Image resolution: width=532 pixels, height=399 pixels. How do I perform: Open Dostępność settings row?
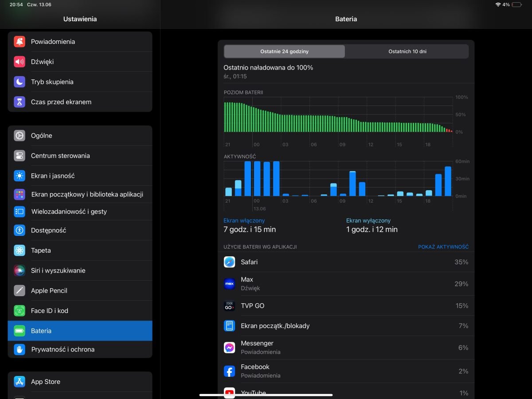click(x=80, y=230)
